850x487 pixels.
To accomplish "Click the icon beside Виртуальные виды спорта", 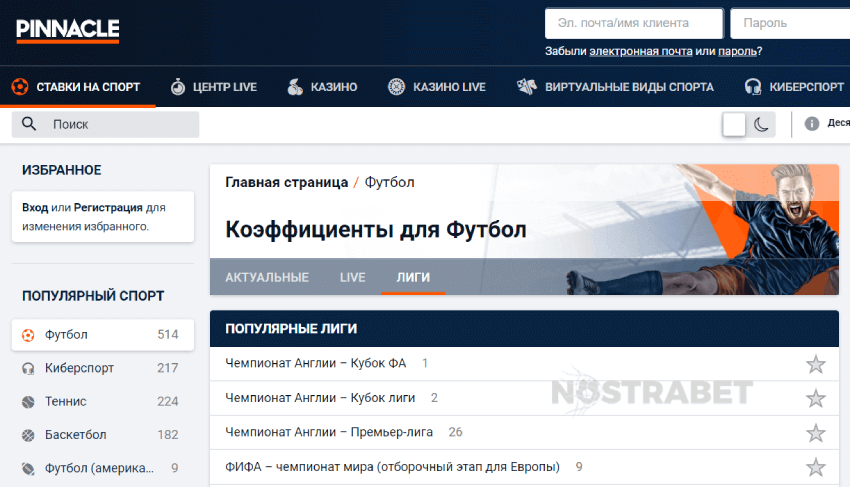I will [526, 87].
